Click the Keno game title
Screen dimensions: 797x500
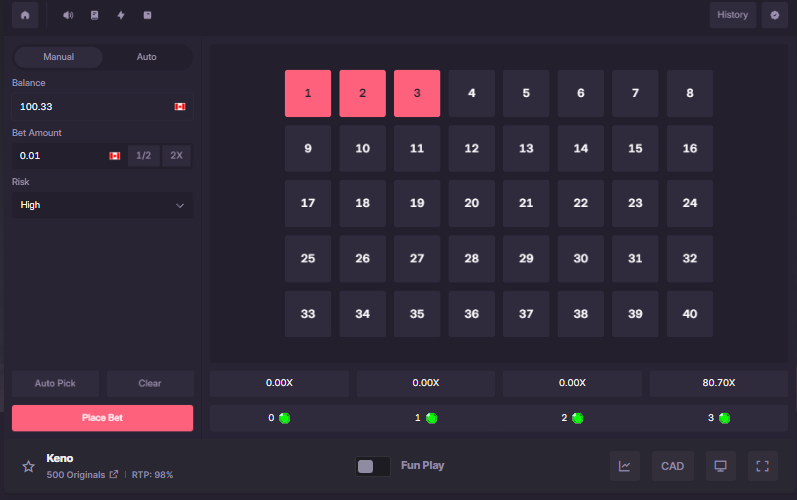59,458
